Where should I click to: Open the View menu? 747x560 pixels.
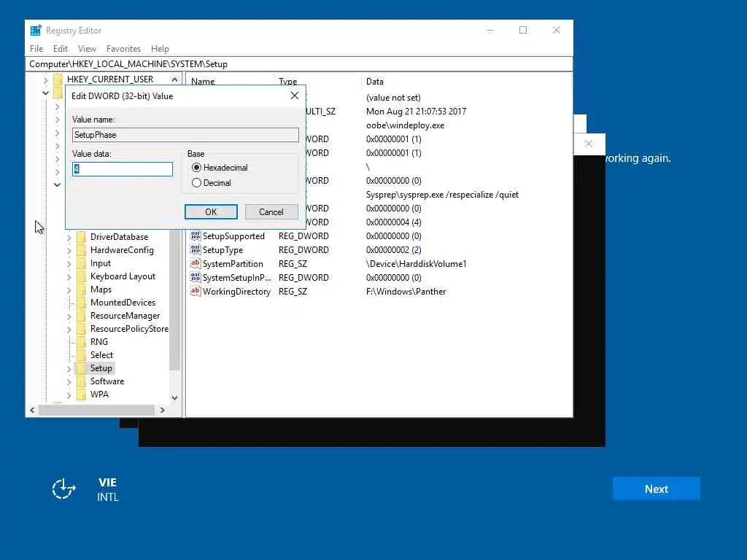[x=88, y=49]
